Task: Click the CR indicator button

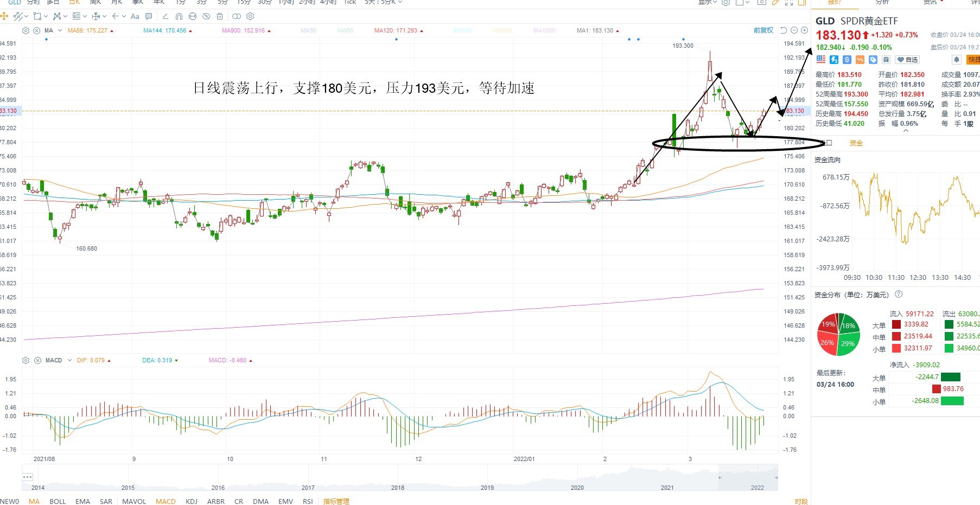Action: coord(239,501)
